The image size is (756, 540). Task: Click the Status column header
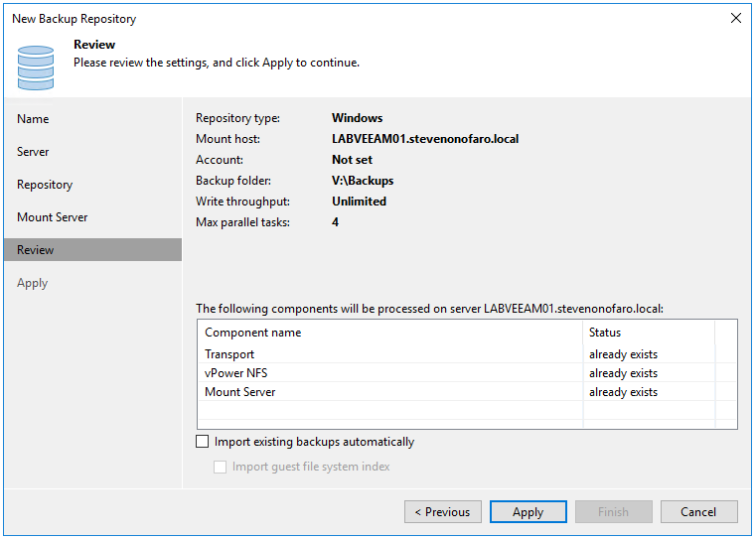(x=605, y=333)
